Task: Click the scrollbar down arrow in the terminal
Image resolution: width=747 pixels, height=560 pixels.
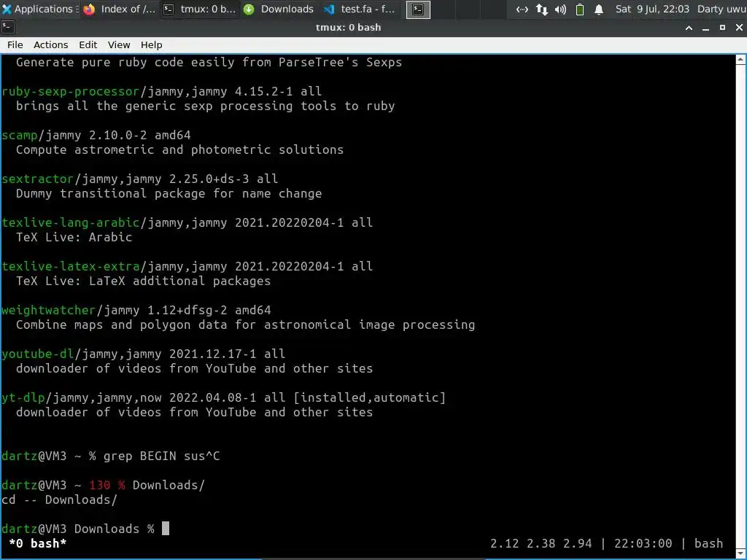Action: [x=741, y=553]
